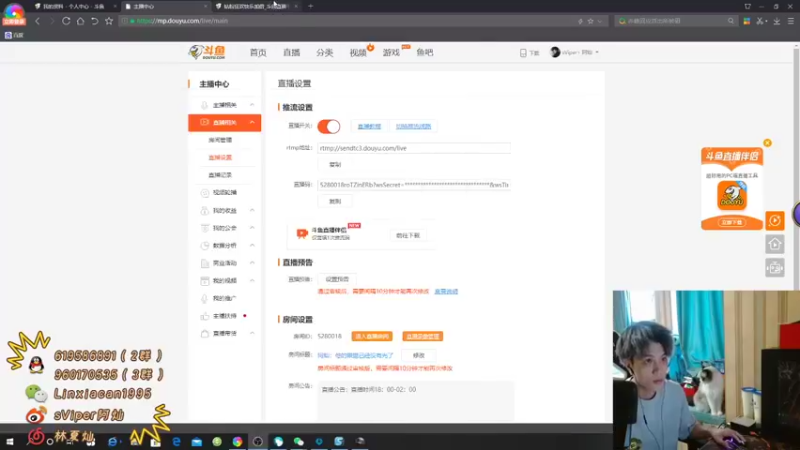Click the 我的公会 sidebar icon
800x450 pixels.
tap(204, 228)
